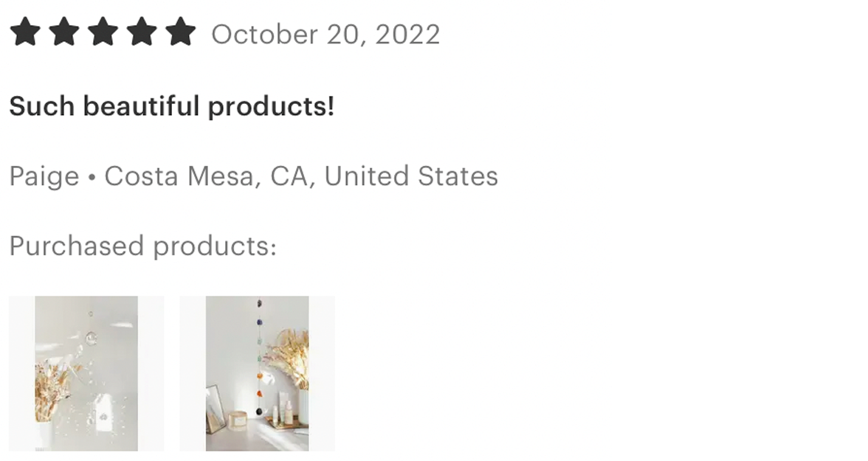
Task: Open the crystal suncatcher product thumbnail
Action: [86, 373]
